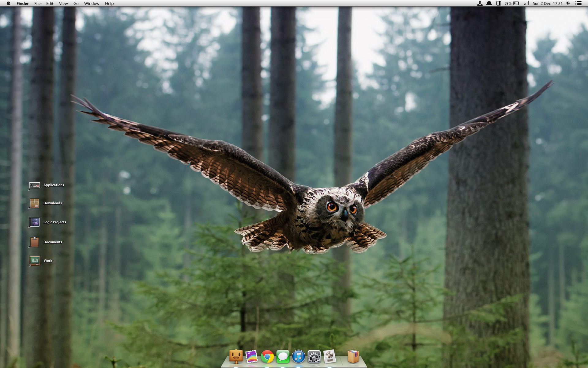Open the Go menu

pos(76,3)
